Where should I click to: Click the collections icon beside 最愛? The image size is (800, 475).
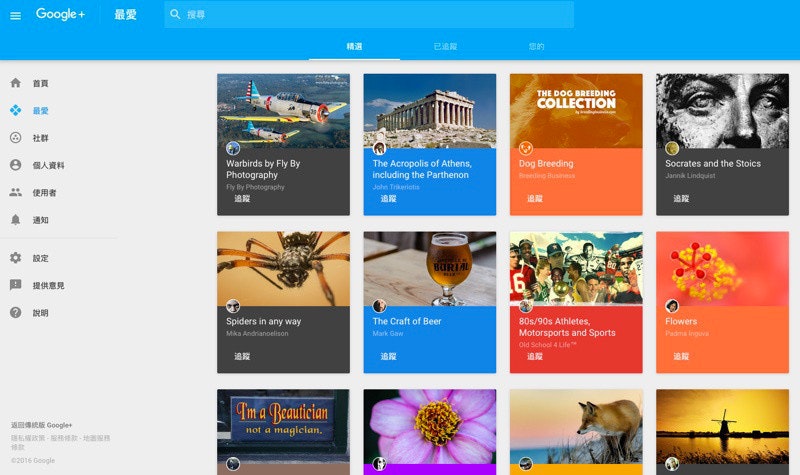pos(16,110)
